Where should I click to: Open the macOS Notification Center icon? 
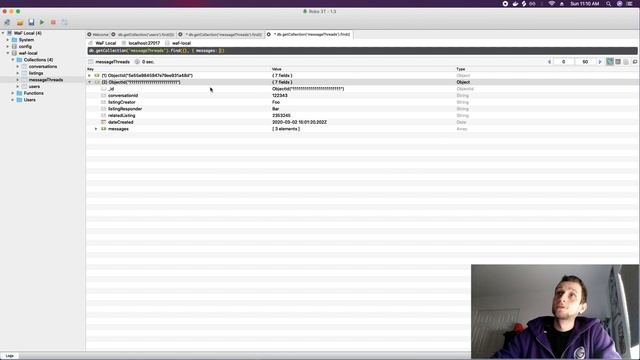pos(629,4)
